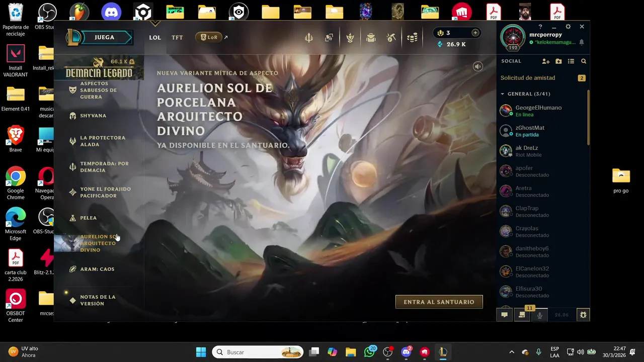Select friend ClapTrap
This screenshot has width=644, height=362.
point(542,211)
